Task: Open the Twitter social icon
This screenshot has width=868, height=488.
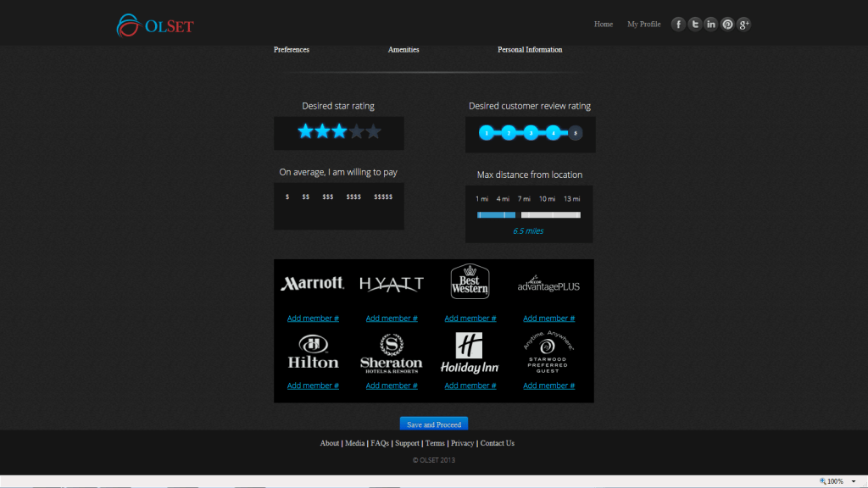Action: coord(695,25)
